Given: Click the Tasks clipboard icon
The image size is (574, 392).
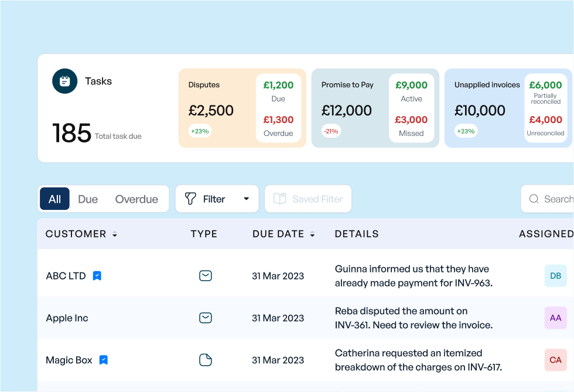Looking at the screenshot, I should 65,81.
